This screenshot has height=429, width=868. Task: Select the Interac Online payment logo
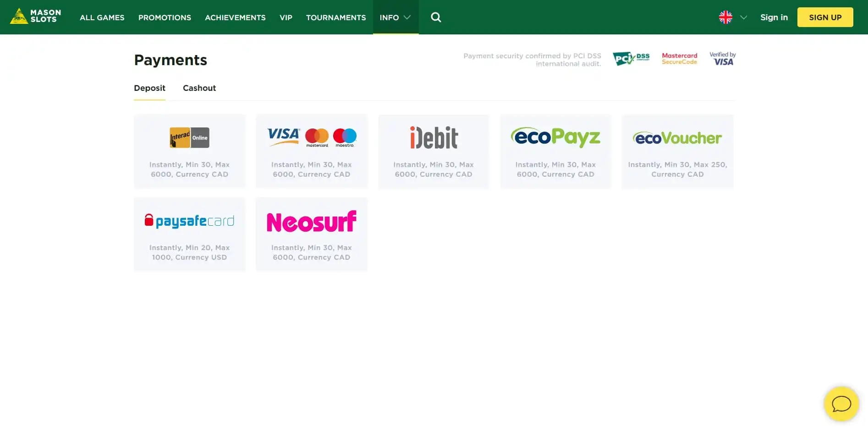pyautogui.click(x=189, y=138)
